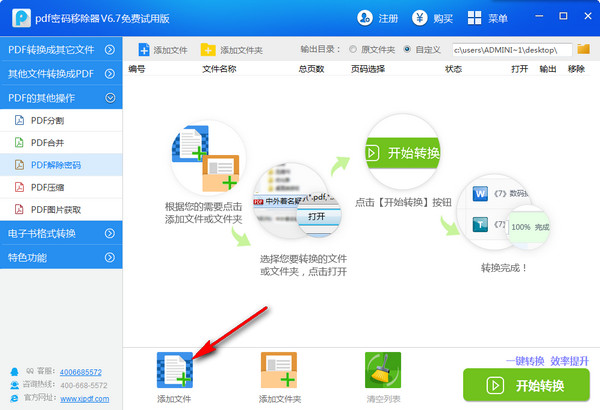The height and width of the screenshot is (410, 600).
Task: Open the 菜单 grid menu icon
Action: click(474, 18)
